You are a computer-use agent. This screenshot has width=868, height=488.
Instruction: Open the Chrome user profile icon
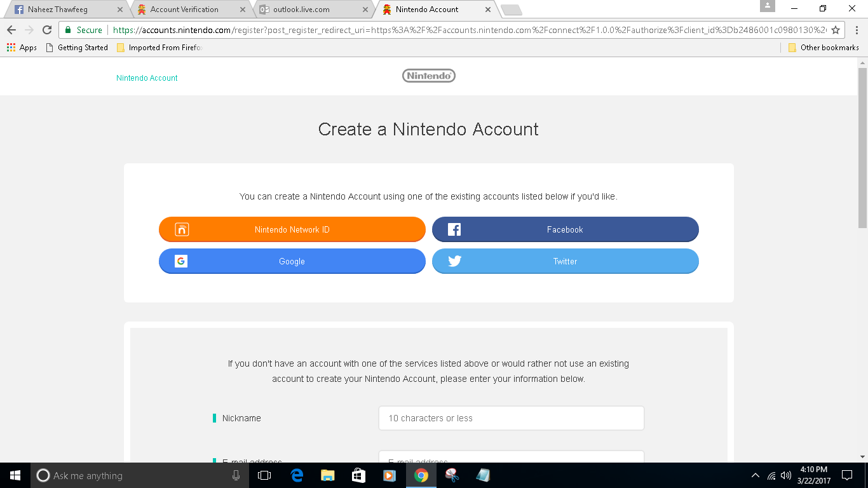(x=768, y=6)
